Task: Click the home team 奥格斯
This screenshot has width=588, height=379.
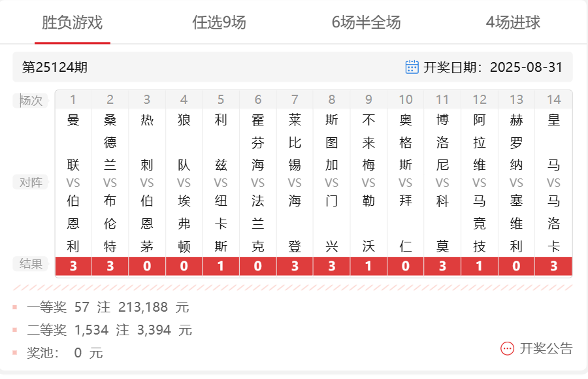Action: (405, 142)
